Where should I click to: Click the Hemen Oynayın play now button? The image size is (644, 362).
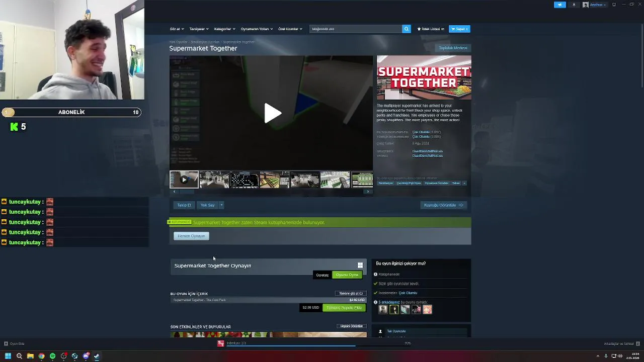click(191, 236)
